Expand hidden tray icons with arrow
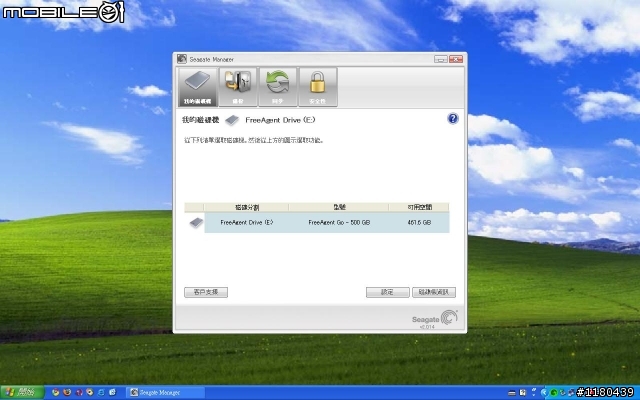Viewport: 640px width, 400px height. point(544,393)
